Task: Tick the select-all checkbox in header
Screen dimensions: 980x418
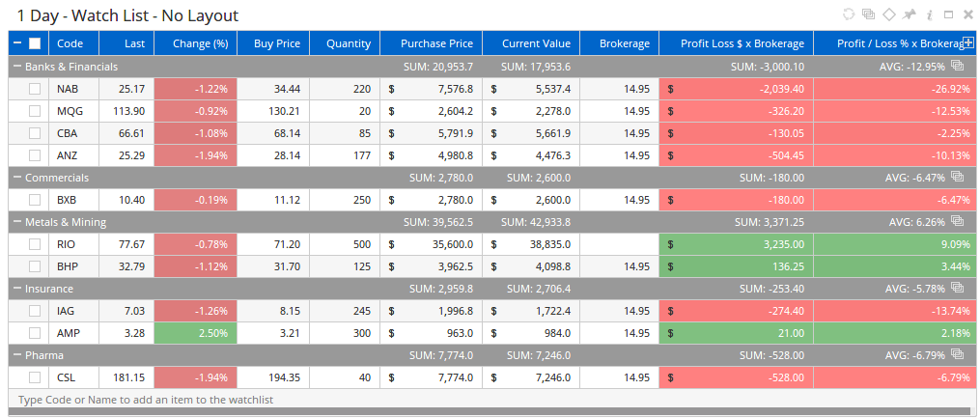Action: pyautogui.click(x=35, y=43)
